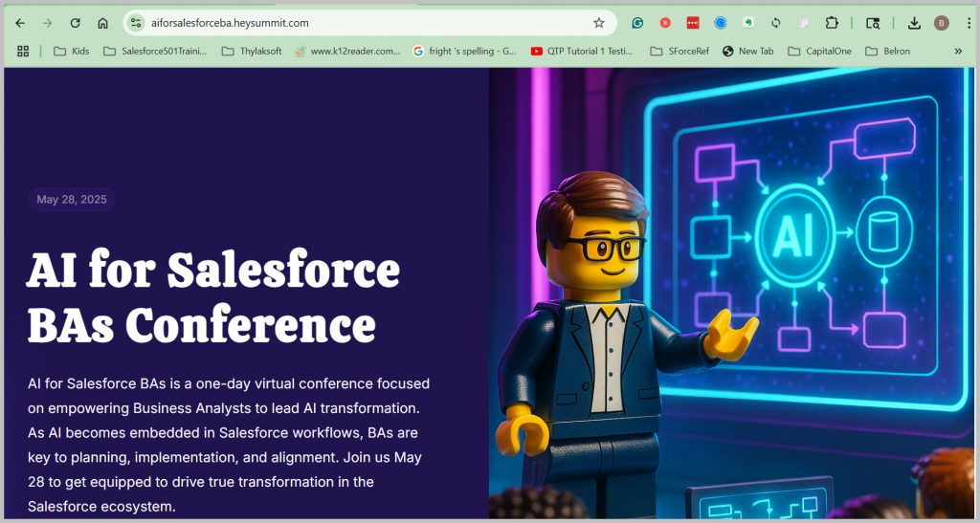Click the sync arrows extension icon
The image size is (980, 523).
(x=775, y=23)
